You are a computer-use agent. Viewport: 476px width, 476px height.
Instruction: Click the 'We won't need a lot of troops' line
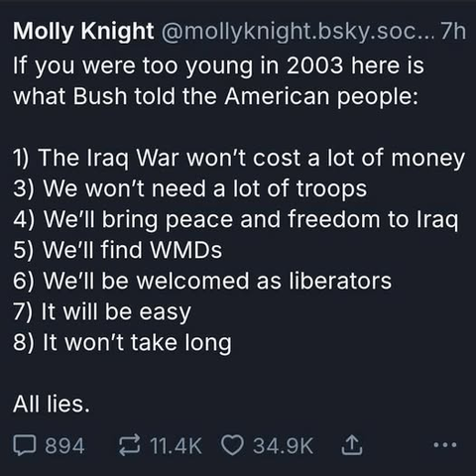pos(190,188)
